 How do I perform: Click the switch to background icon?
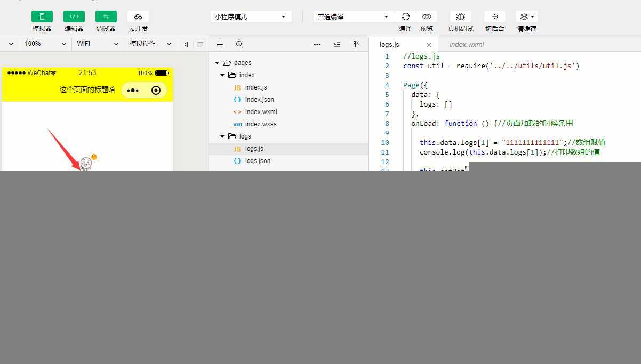[x=495, y=17]
